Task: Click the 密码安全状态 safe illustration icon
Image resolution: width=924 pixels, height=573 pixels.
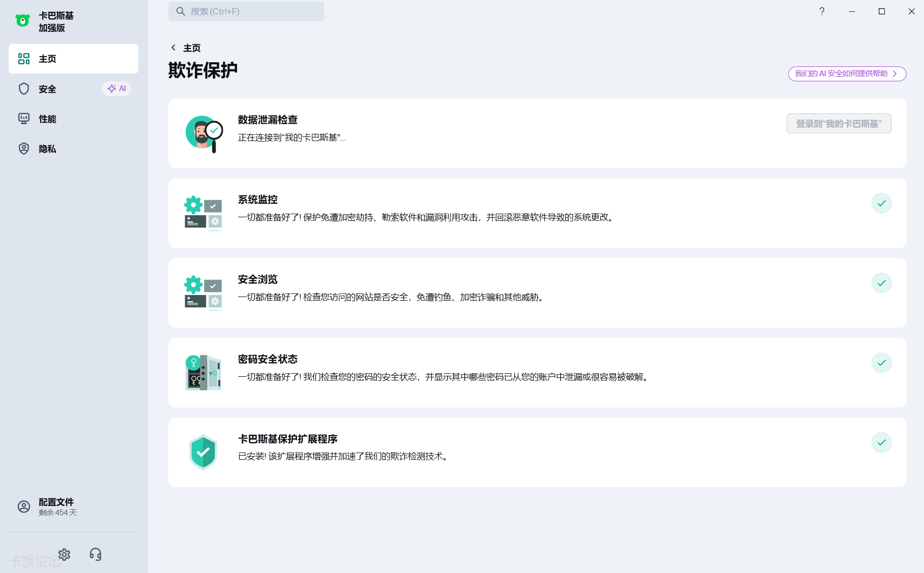Action: pyautogui.click(x=203, y=373)
